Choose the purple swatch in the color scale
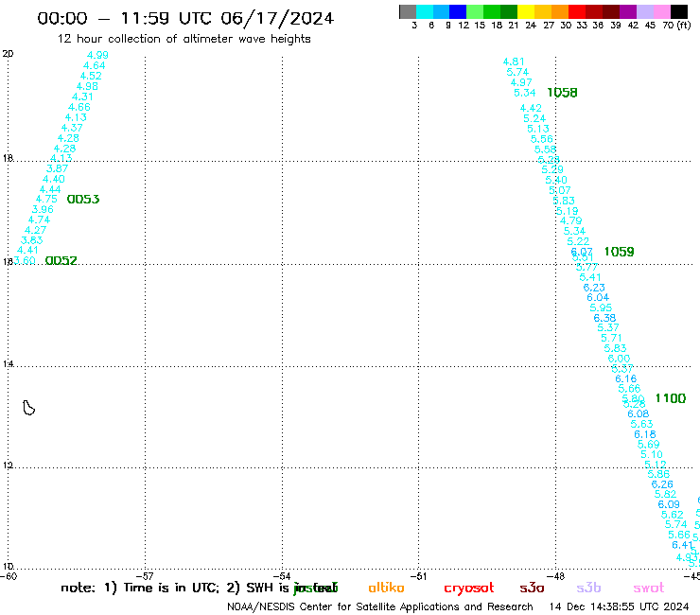 click(x=628, y=11)
